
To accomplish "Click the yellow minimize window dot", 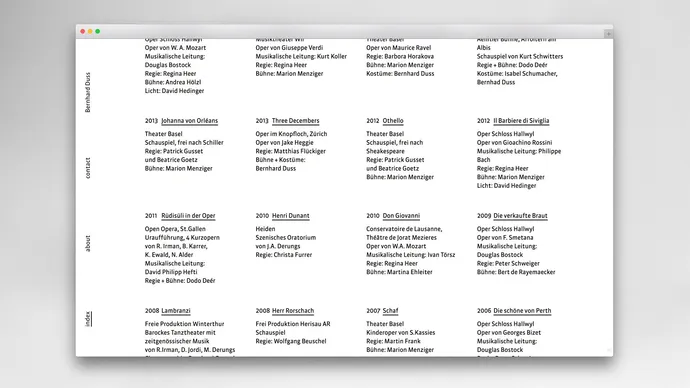I will (90, 31).
